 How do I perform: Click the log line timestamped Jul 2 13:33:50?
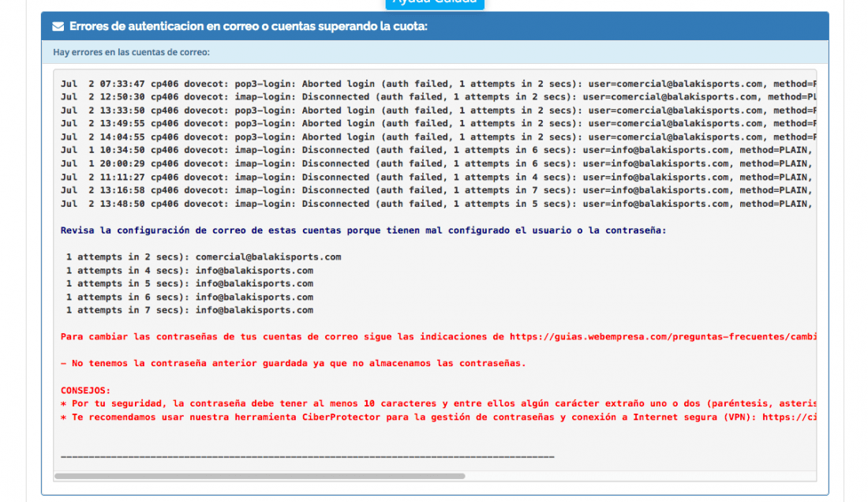[439, 111]
